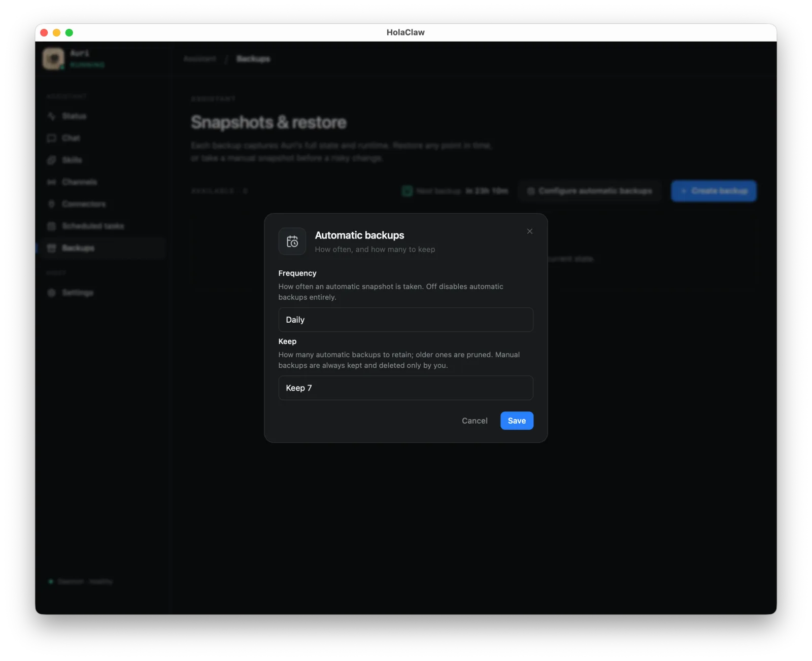This screenshot has height=661, width=812.
Task: Click the blurred Create backup button
Action: (714, 191)
